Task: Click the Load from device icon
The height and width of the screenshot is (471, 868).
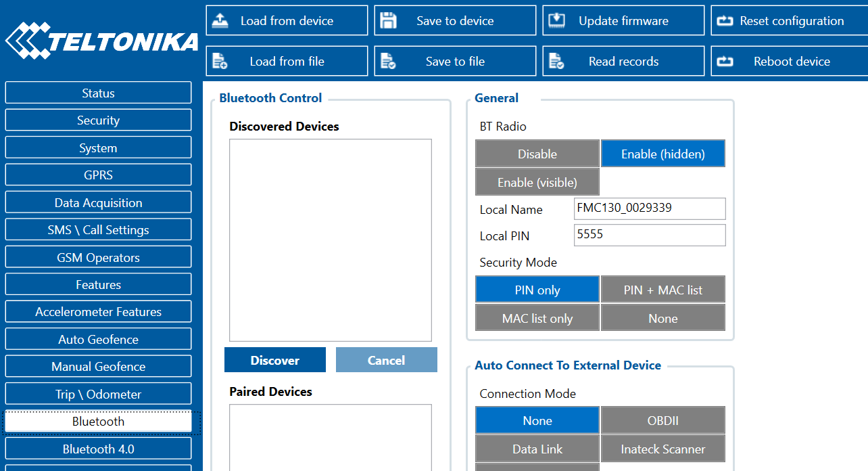Action: 220,21
